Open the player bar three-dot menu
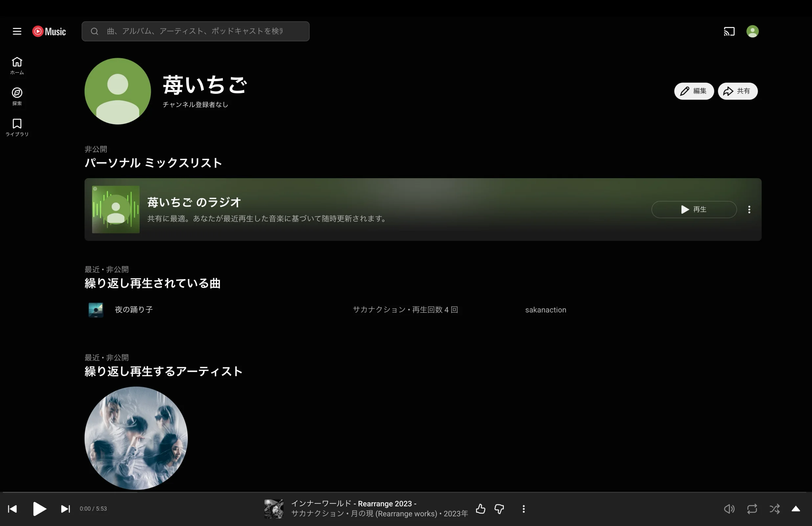 (524, 509)
